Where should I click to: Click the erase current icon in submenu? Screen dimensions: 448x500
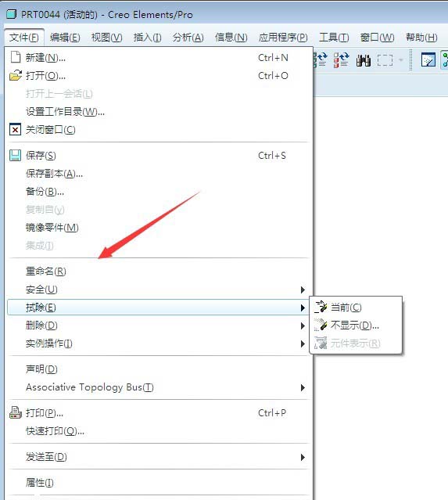pyautogui.click(x=321, y=307)
